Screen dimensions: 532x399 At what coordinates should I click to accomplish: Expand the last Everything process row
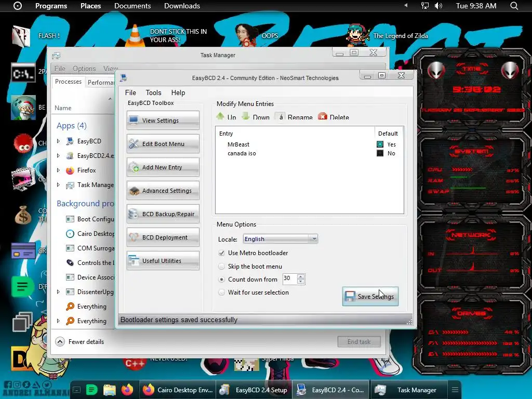coord(58,321)
